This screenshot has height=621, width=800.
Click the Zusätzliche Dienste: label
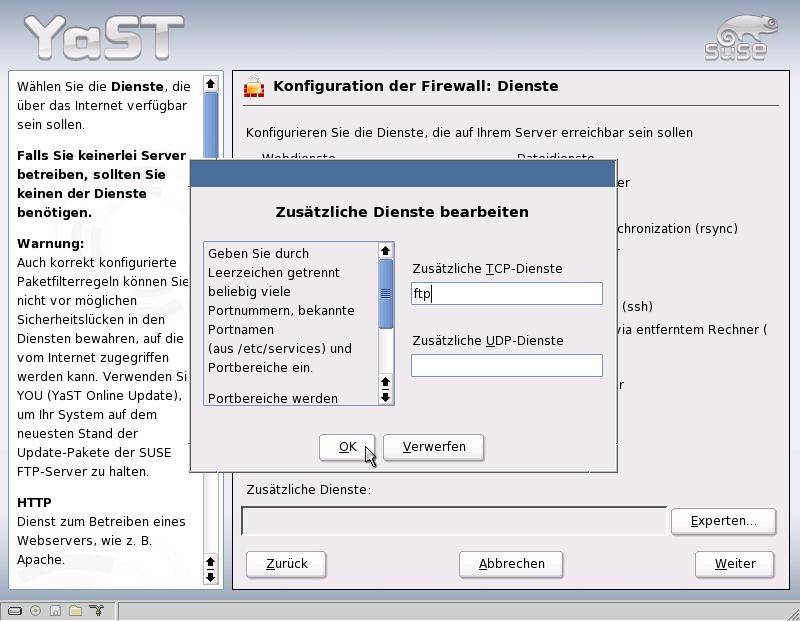click(309, 490)
